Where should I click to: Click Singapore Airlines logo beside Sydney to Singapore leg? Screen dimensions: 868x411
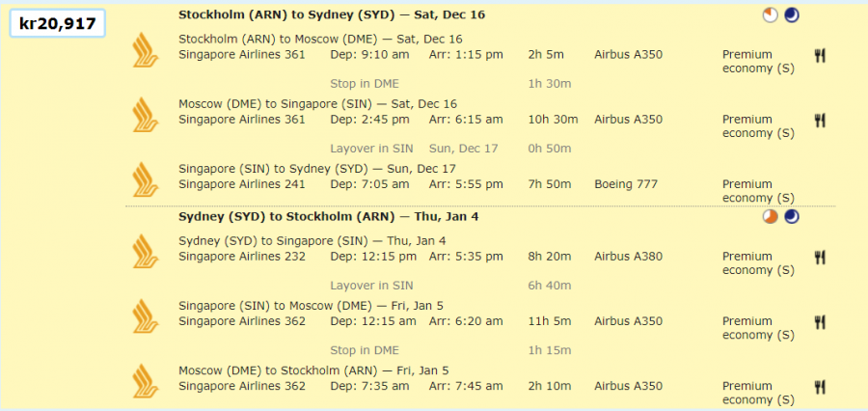[146, 251]
